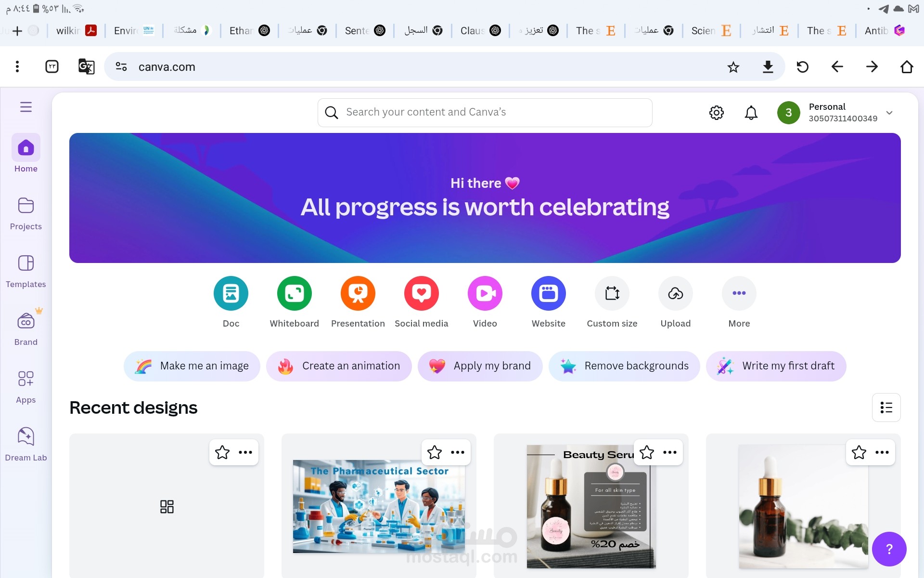The width and height of the screenshot is (924, 578).
Task: Open the browser three-dot menu
Action: 17,66
